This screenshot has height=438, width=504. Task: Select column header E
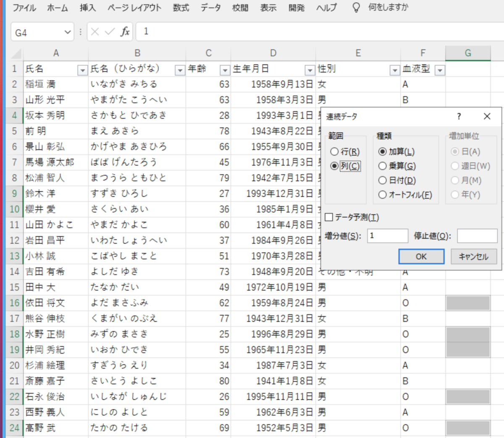point(358,53)
